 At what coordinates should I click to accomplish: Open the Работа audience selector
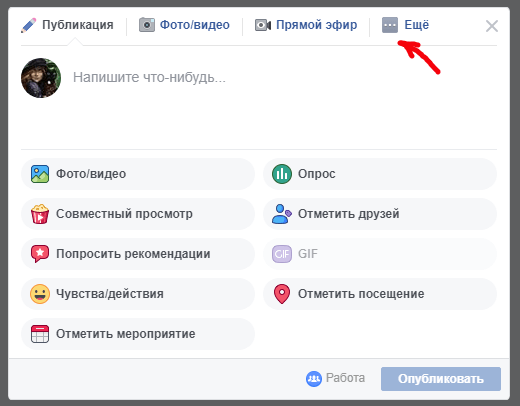pos(335,378)
